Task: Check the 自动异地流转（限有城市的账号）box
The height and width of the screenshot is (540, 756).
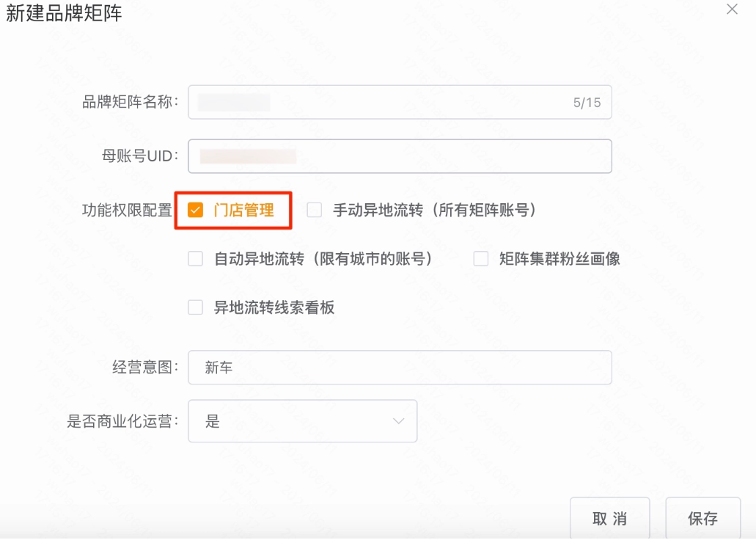Action: (195, 258)
